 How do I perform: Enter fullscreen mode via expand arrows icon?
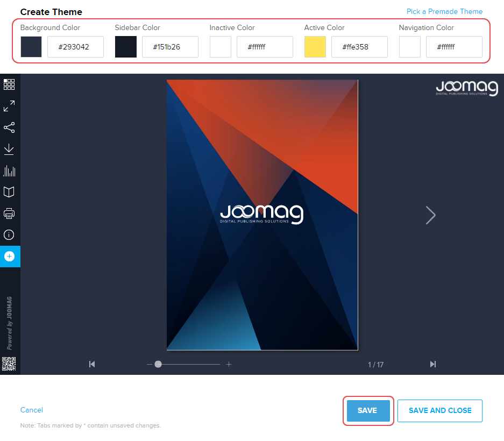(9, 106)
